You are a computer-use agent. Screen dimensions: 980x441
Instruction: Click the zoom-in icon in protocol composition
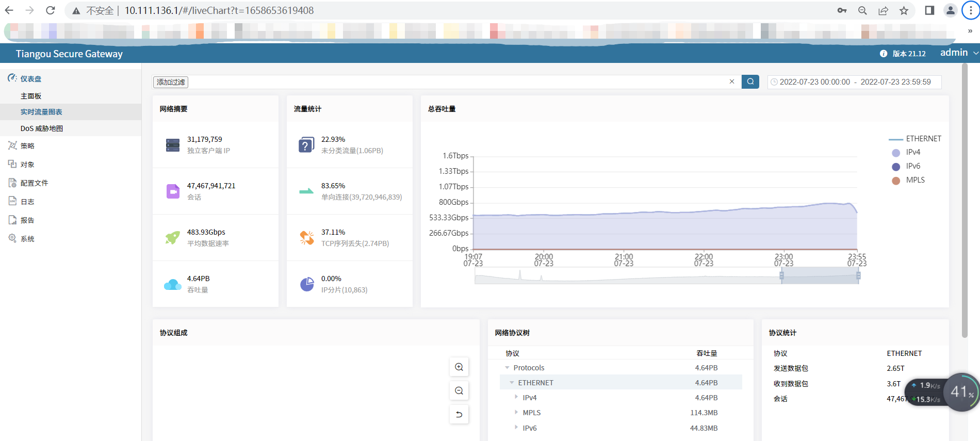point(459,367)
